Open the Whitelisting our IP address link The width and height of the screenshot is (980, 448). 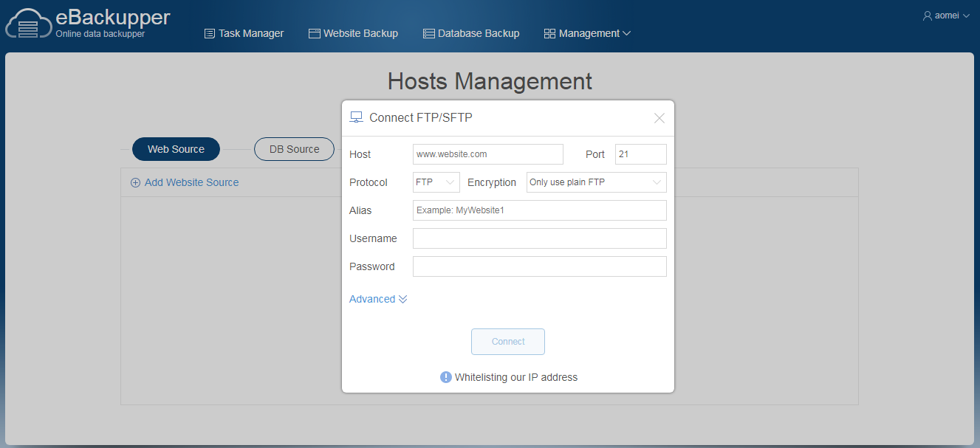click(x=516, y=377)
